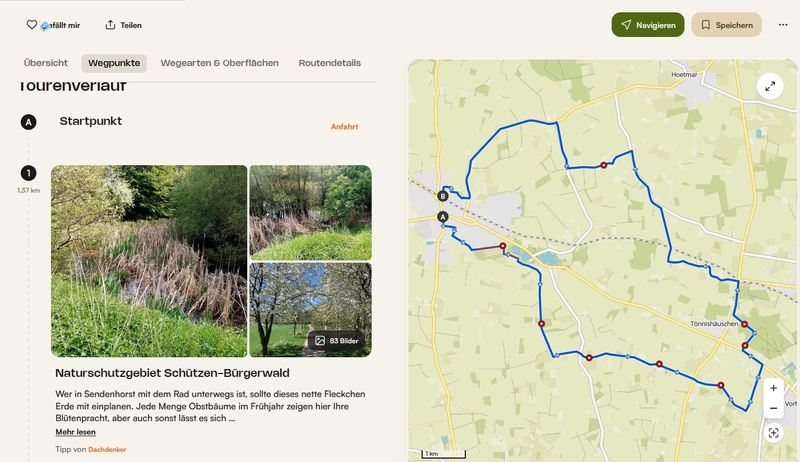Click start marker A on the map
This screenshot has width=800, height=462.
[443, 217]
